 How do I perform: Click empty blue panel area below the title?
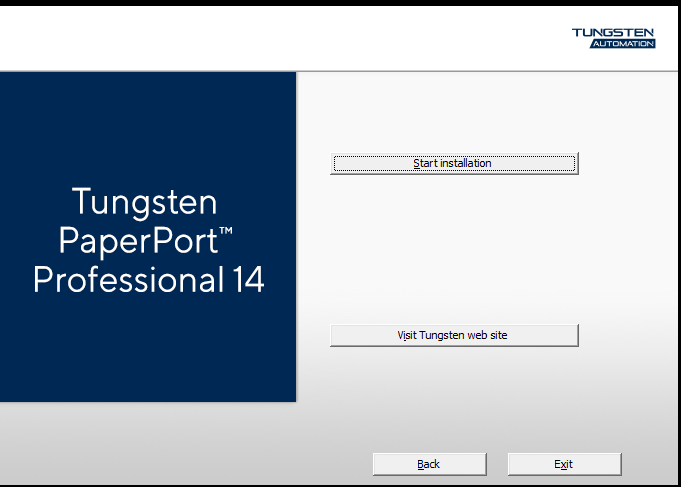coord(148,350)
